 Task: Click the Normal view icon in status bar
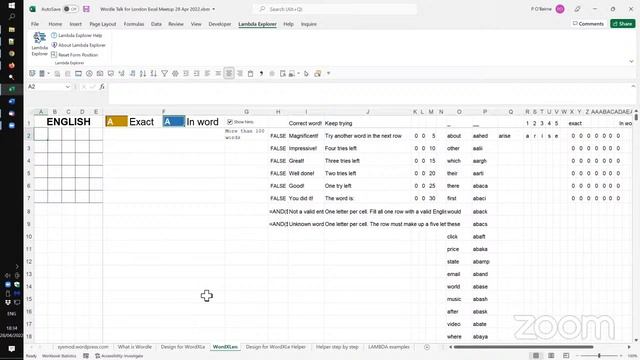click(536, 356)
